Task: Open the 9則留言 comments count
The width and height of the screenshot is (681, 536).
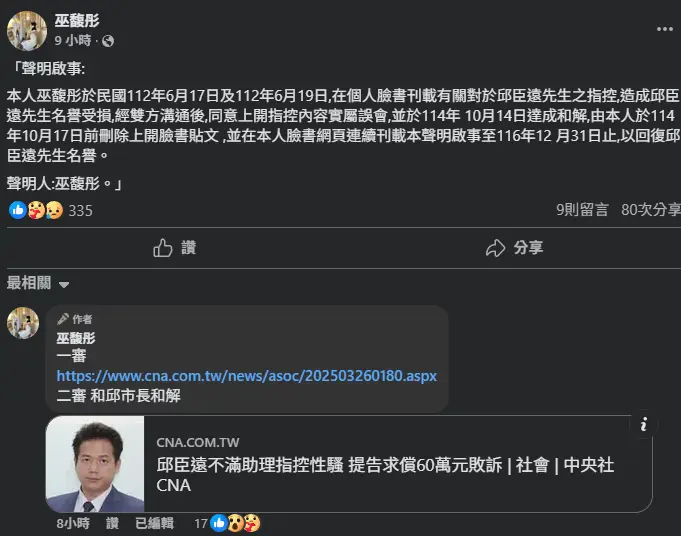Action: [x=582, y=210]
